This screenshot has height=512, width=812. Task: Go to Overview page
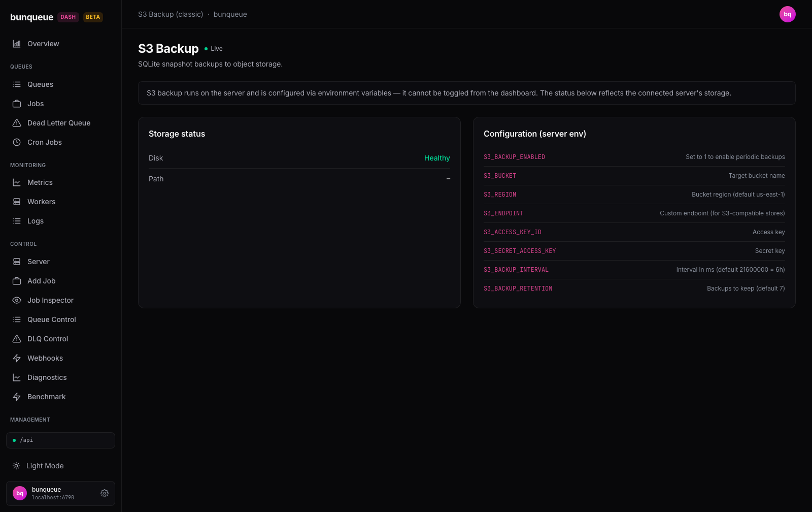pyautogui.click(x=60, y=44)
